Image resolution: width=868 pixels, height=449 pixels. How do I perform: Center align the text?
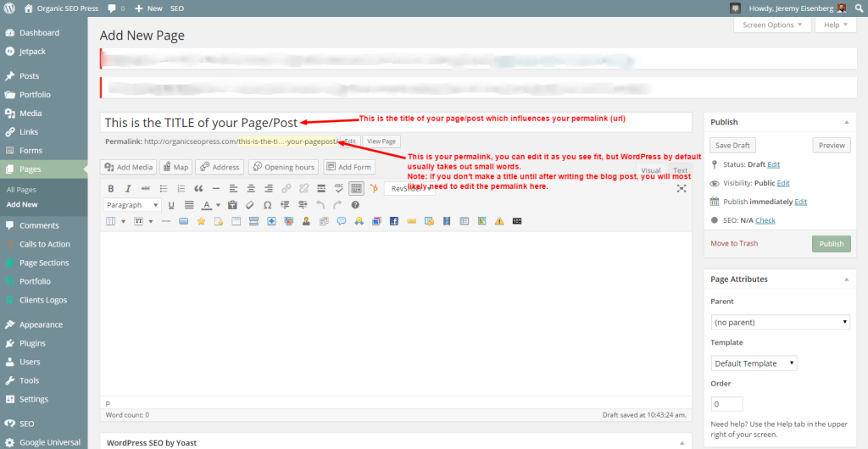coord(251,188)
